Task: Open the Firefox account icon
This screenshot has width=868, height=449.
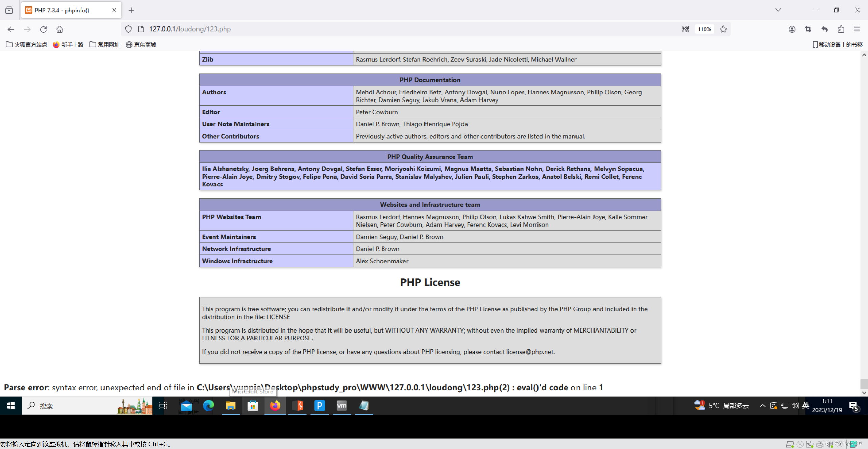Action: (792, 29)
